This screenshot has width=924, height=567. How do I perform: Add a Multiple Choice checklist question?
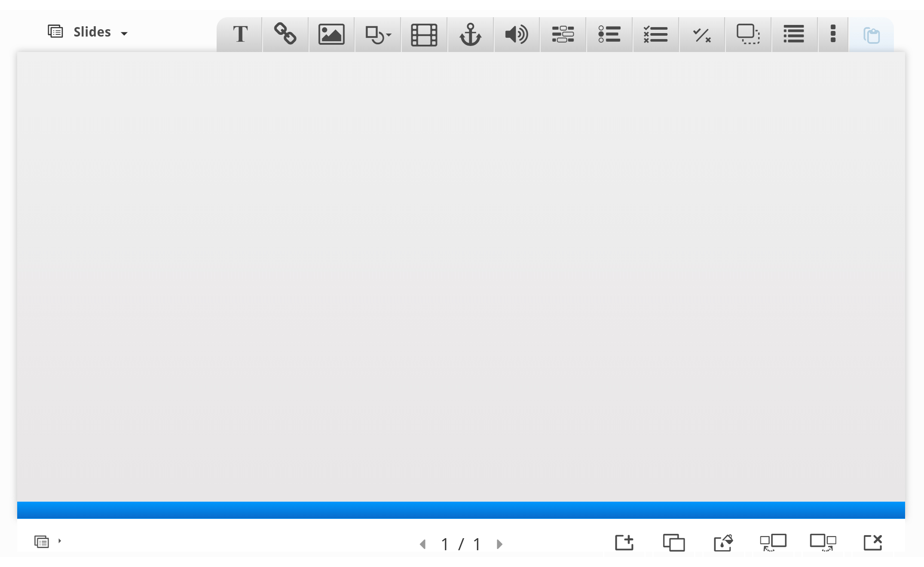pos(655,34)
